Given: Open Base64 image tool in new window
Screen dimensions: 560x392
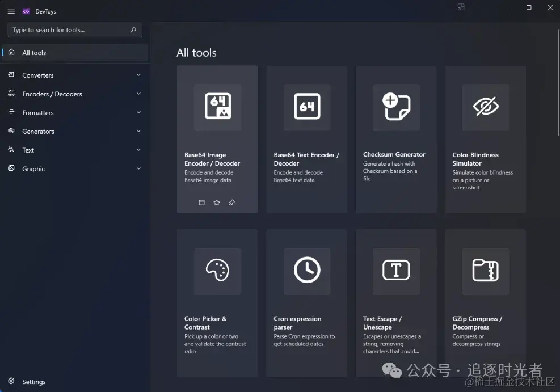Looking at the screenshot, I should (201, 203).
